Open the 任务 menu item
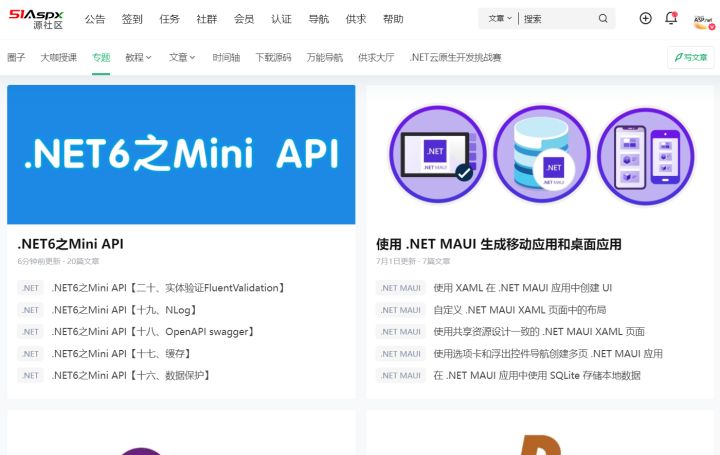Image resolution: width=720 pixels, height=455 pixels. point(169,19)
